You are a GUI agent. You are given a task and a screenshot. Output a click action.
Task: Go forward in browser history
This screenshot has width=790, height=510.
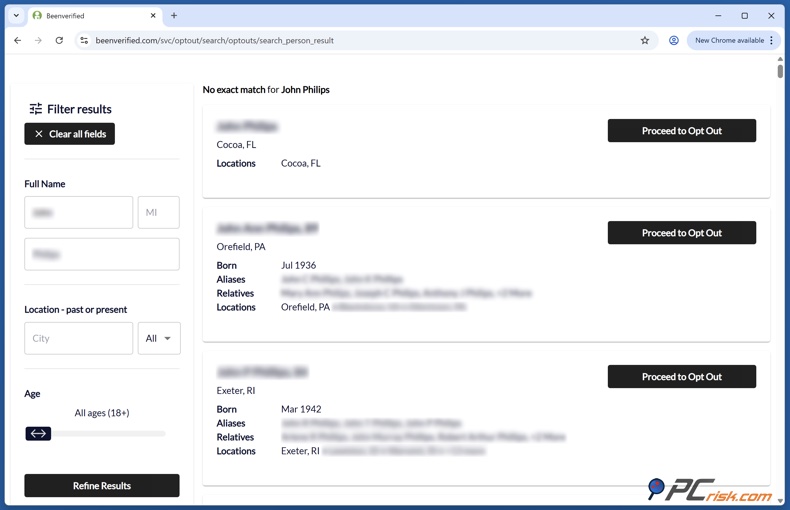coord(38,40)
